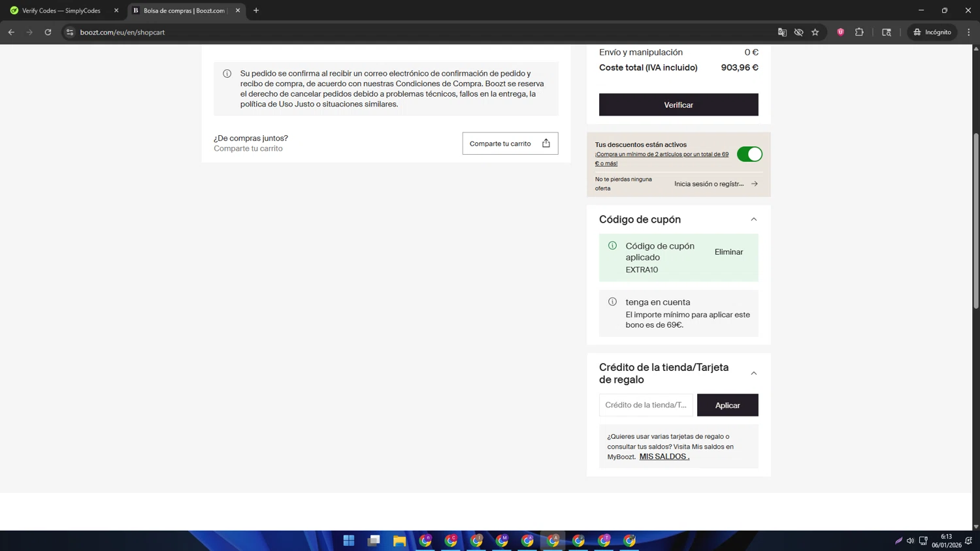This screenshot has width=980, height=551.
Task: Close the Verify Codes — SimplyCodes tab
Action: point(116,10)
